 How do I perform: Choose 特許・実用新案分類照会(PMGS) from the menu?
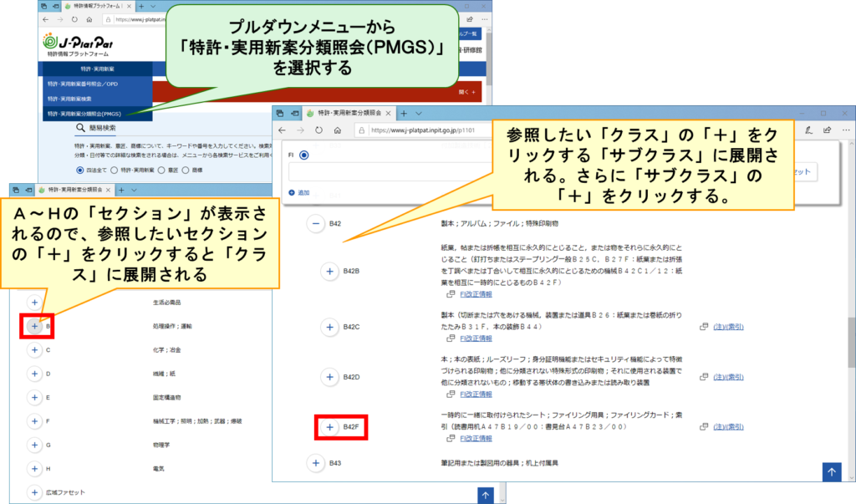tap(84, 113)
